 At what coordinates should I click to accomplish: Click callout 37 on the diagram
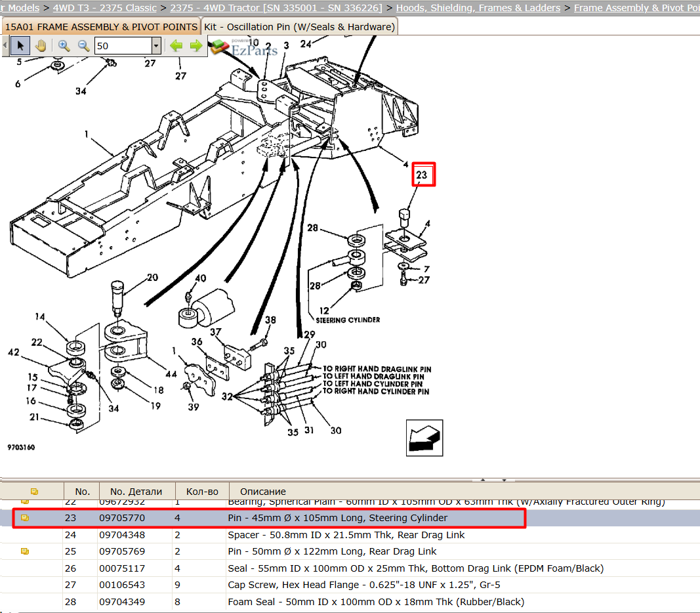[x=216, y=332]
